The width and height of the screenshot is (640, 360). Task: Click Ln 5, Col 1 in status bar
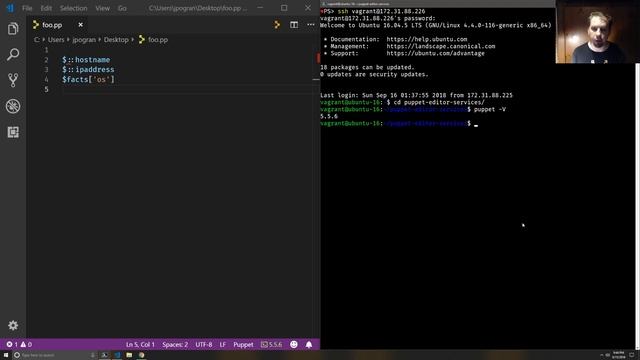pyautogui.click(x=140, y=344)
